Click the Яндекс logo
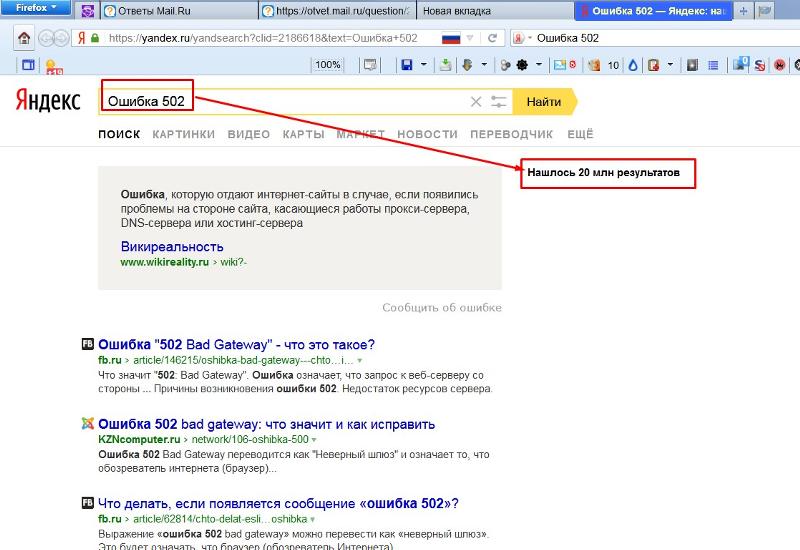800x550 pixels. [48, 100]
